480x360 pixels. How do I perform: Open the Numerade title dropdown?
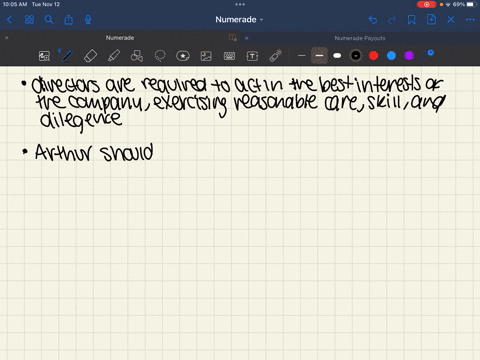coord(239,20)
